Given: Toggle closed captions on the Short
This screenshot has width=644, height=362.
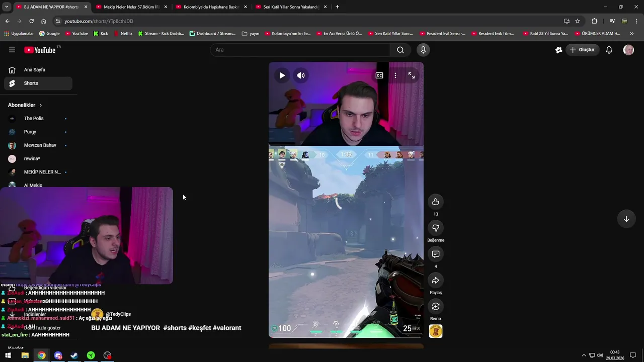Looking at the screenshot, I should 379,75.
